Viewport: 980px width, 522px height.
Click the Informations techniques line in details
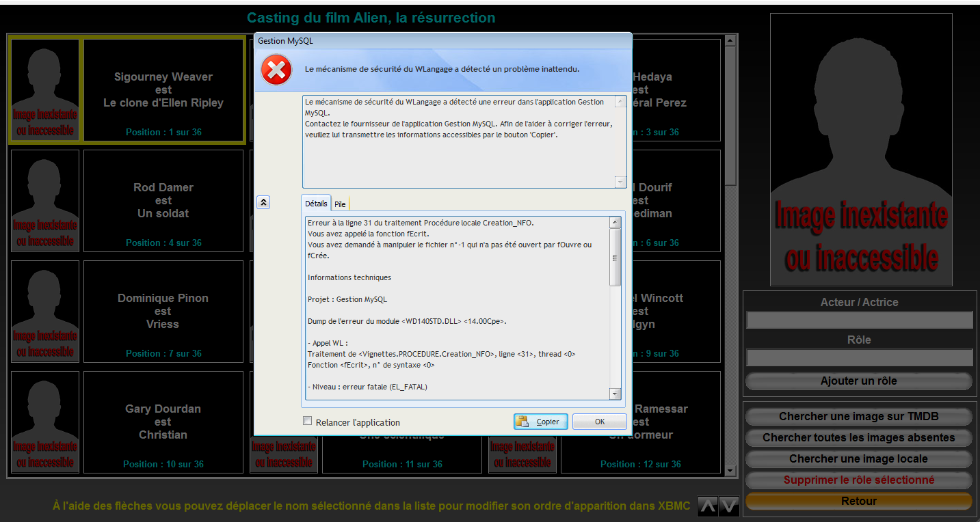tap(349, 277)
